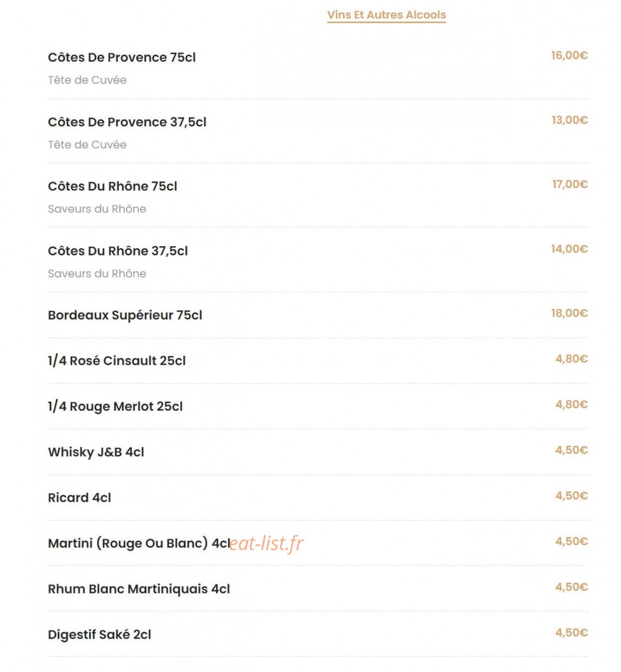
Task: Click Martini (Rouge Ou Blanc) 4cl entry
Action: (x=139, y=543)
